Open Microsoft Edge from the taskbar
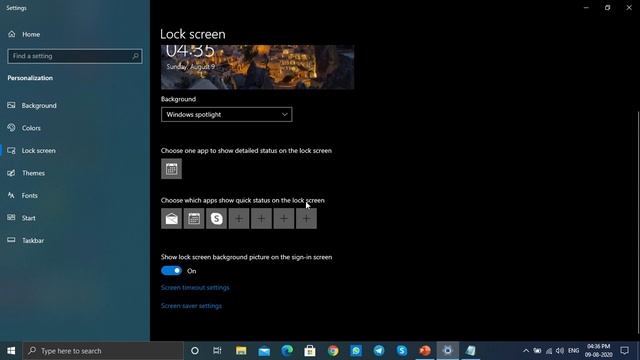The width and height of the screenshot is (640, 360). click(287, 351)
